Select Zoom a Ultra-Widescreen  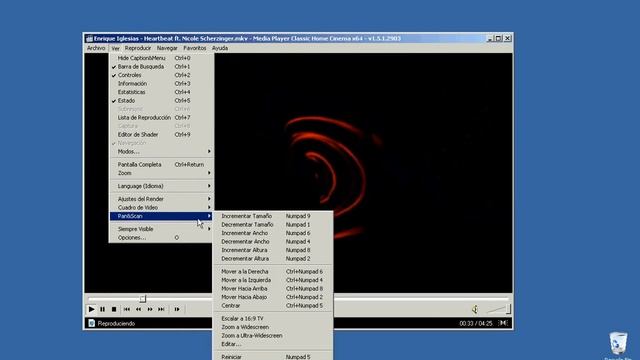point(273,336)
